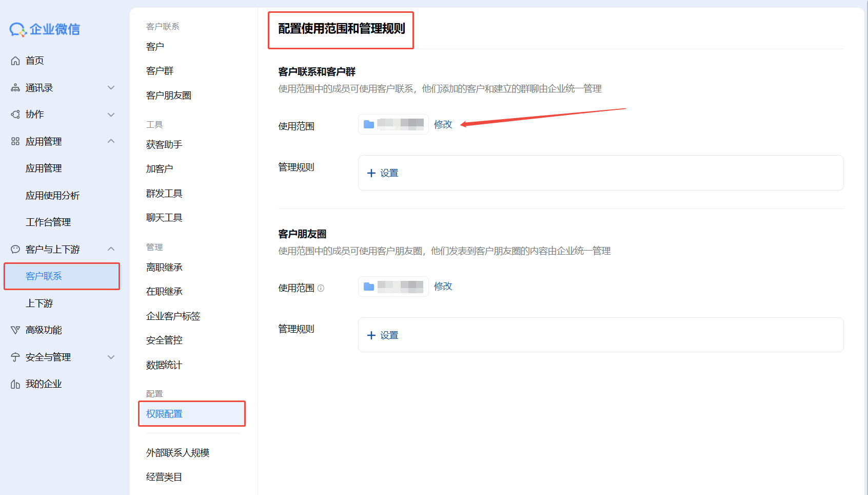
Task: Click 修改 for 客户联系和客户群 使用范围
Action: (x=443, y=124)
